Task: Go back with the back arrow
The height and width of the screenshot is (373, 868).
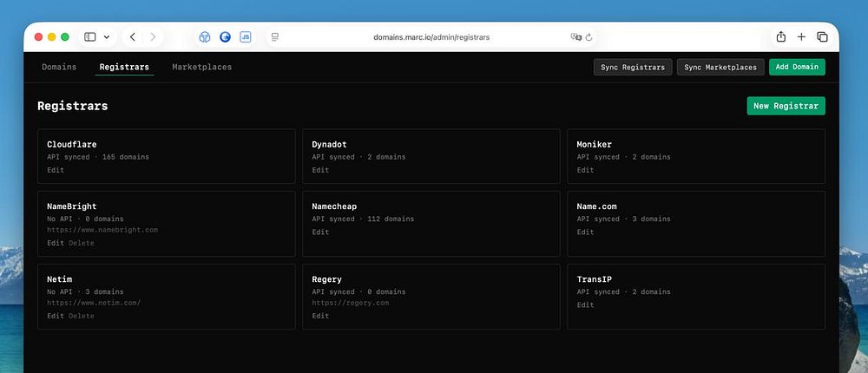Action: (132, 37)
